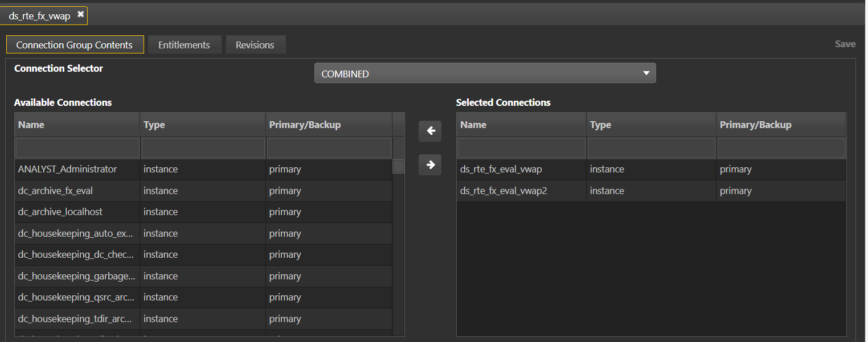Sort Available Connections by Name header
Viewport: 868px width, 342px height.
pyautogui.click(x=77, y=125)
